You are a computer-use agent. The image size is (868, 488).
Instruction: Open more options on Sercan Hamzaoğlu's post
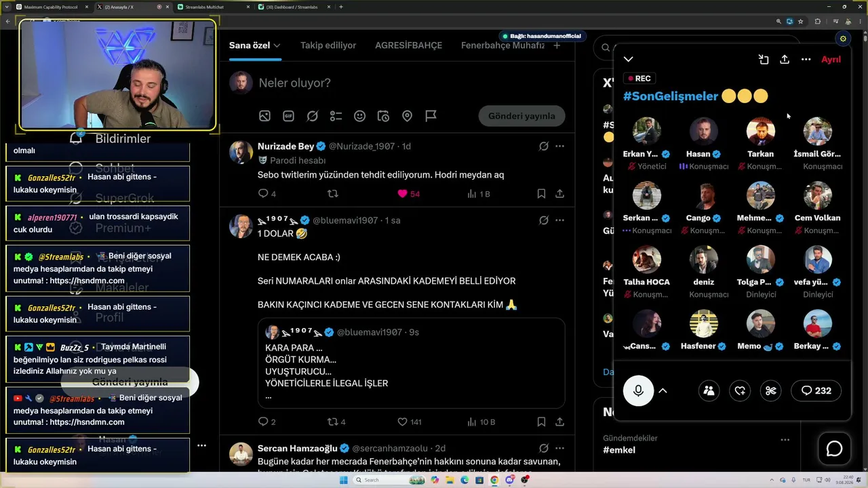[559, 448]
